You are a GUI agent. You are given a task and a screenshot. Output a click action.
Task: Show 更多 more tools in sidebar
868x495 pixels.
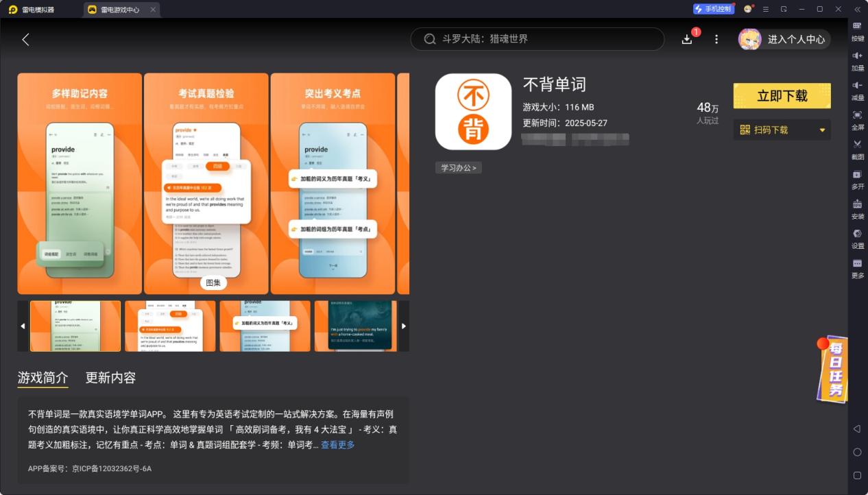click(858, 267)
